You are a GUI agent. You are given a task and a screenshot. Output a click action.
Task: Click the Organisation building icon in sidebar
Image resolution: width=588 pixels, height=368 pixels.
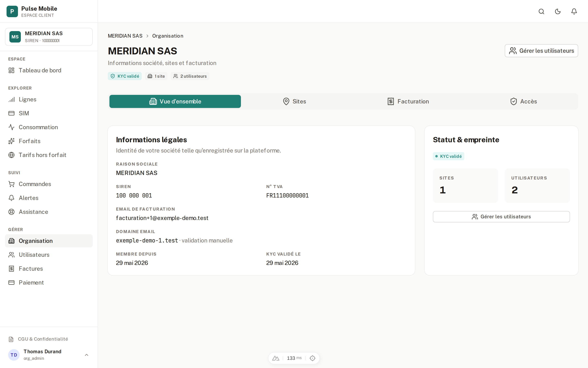click(11, 241)
